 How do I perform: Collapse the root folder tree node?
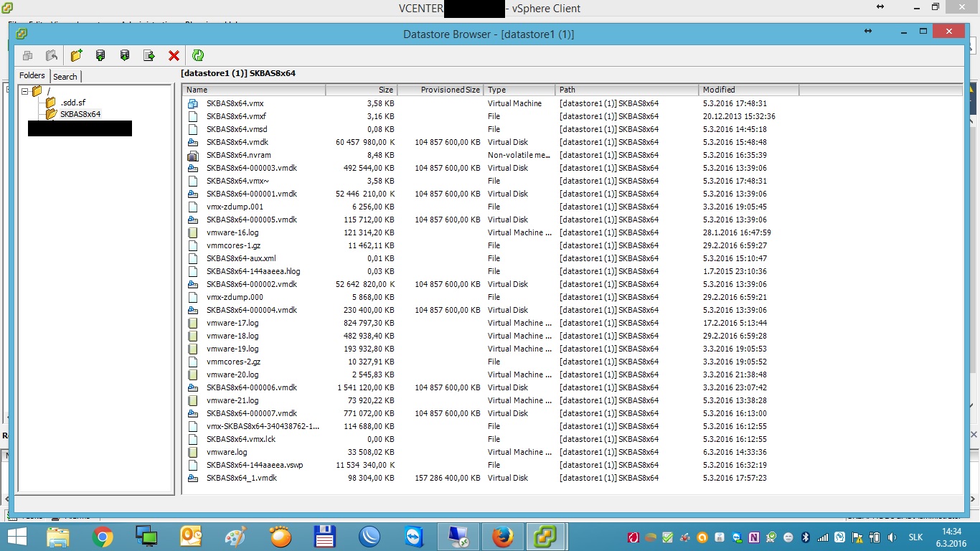24,91
